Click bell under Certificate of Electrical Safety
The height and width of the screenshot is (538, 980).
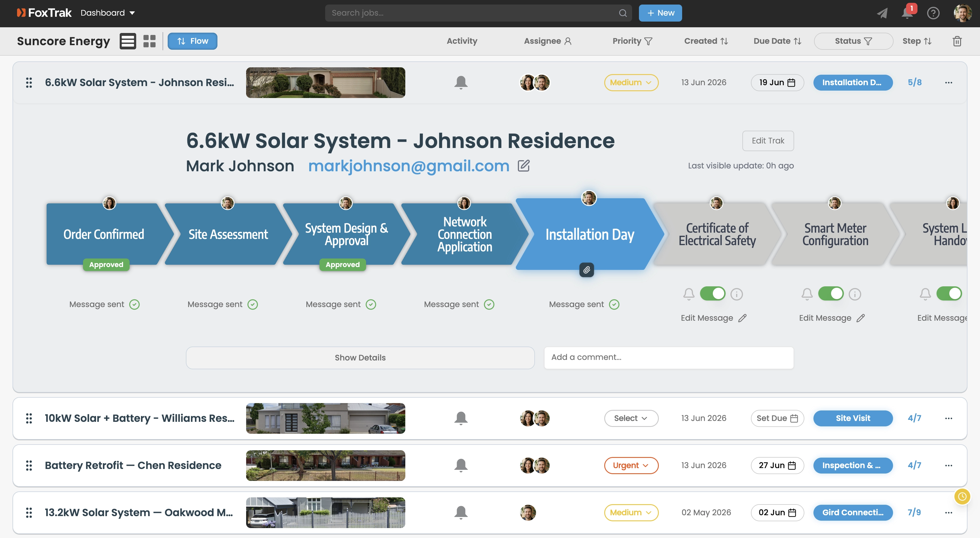click(x=689, y=294)
